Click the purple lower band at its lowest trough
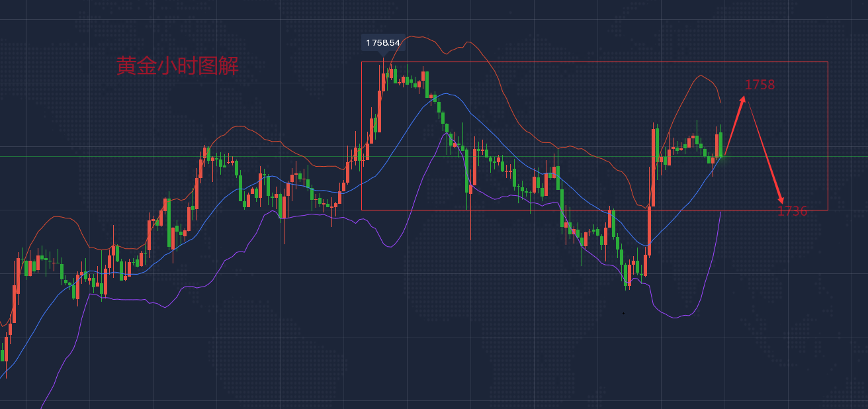 (676, 318)
